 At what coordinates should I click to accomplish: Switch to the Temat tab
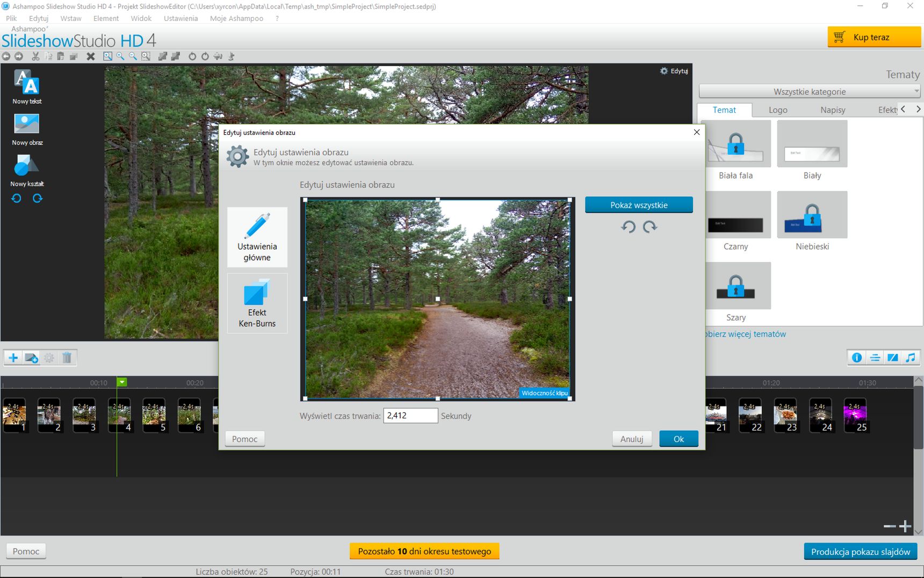pos(724,110)
